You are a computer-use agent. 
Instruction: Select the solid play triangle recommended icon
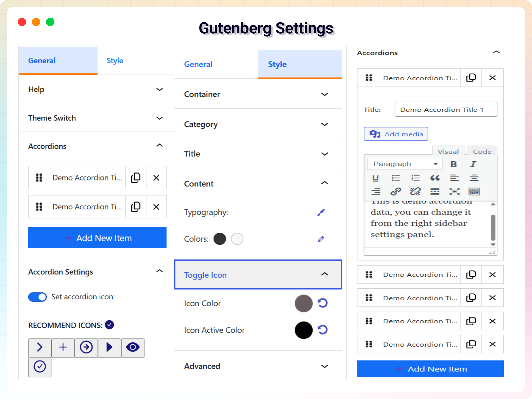tap(109, 347)
